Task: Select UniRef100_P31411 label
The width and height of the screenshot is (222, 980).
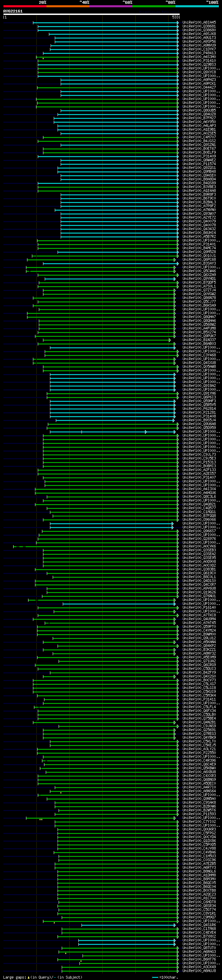Action: (x=199, y=699)
